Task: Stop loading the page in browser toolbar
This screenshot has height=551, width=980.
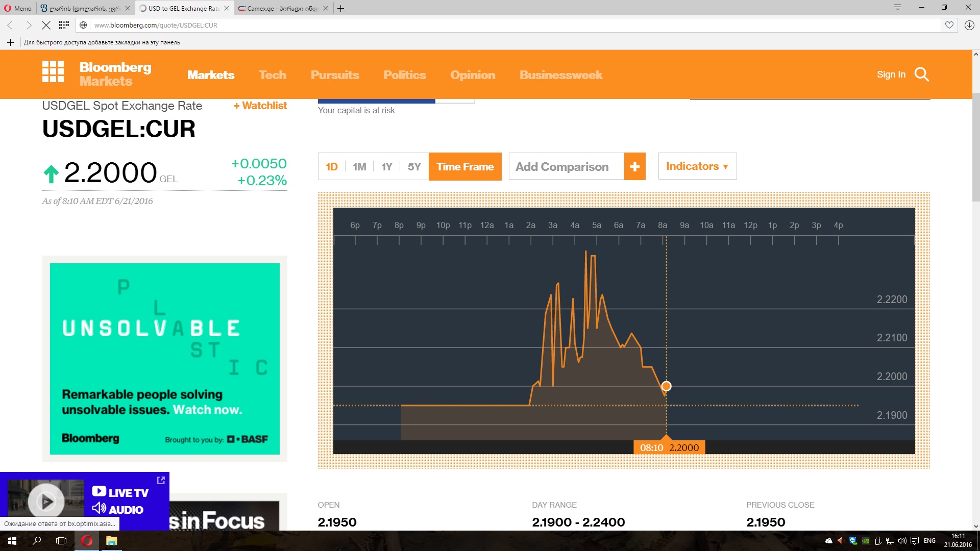Action: pyautogui.click(x=46, y=25)
